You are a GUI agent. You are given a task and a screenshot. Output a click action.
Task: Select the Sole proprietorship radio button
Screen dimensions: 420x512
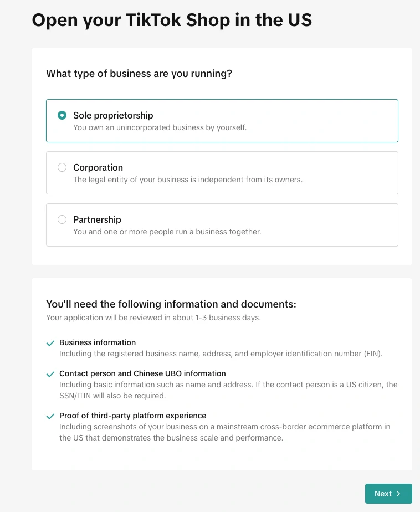(62, 116)
